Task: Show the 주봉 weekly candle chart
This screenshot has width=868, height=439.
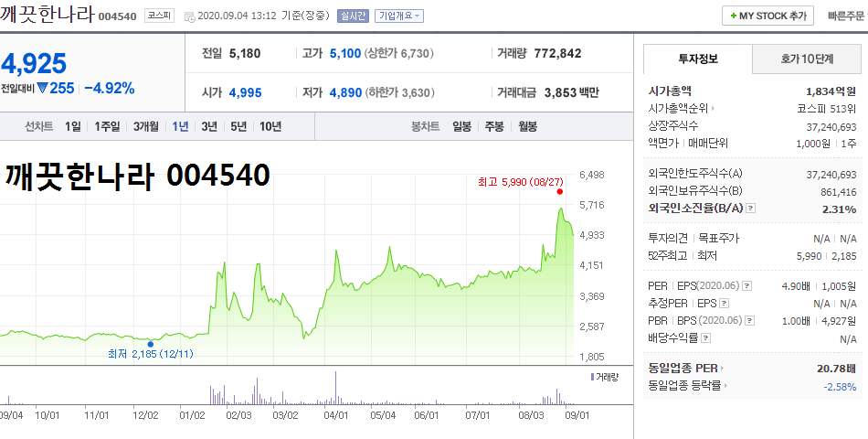Action: pos(494,126)
